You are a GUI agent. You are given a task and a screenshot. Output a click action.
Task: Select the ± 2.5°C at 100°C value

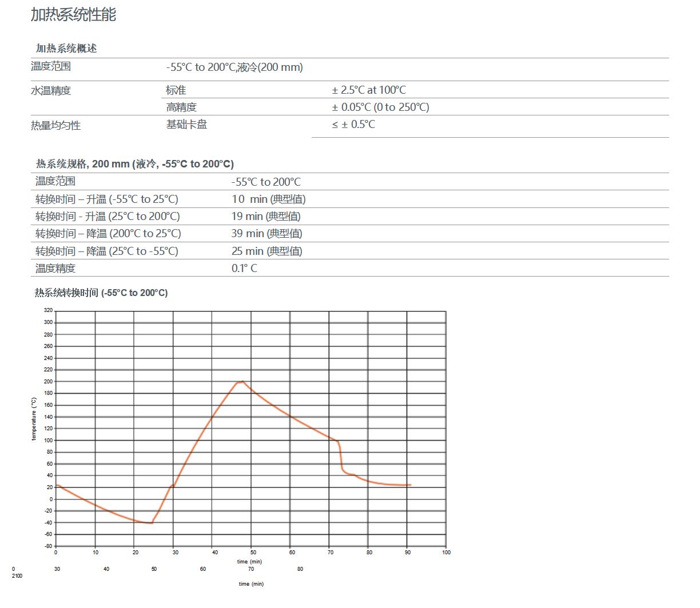tap(369, 90)
